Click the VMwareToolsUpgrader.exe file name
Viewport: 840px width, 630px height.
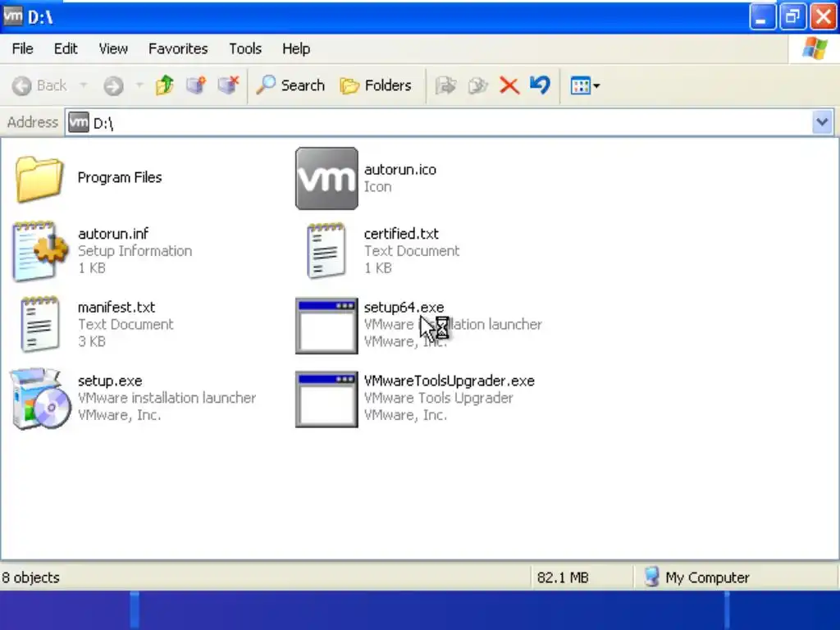449,381
